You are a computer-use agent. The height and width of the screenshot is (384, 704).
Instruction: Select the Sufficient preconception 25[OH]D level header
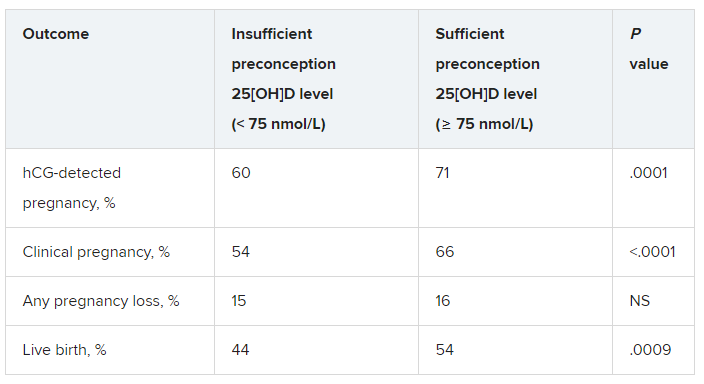(487, 79)
